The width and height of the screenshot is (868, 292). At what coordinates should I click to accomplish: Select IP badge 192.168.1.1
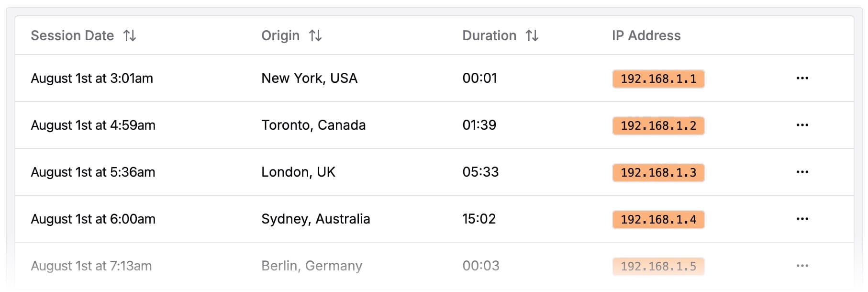pos(658,79)
